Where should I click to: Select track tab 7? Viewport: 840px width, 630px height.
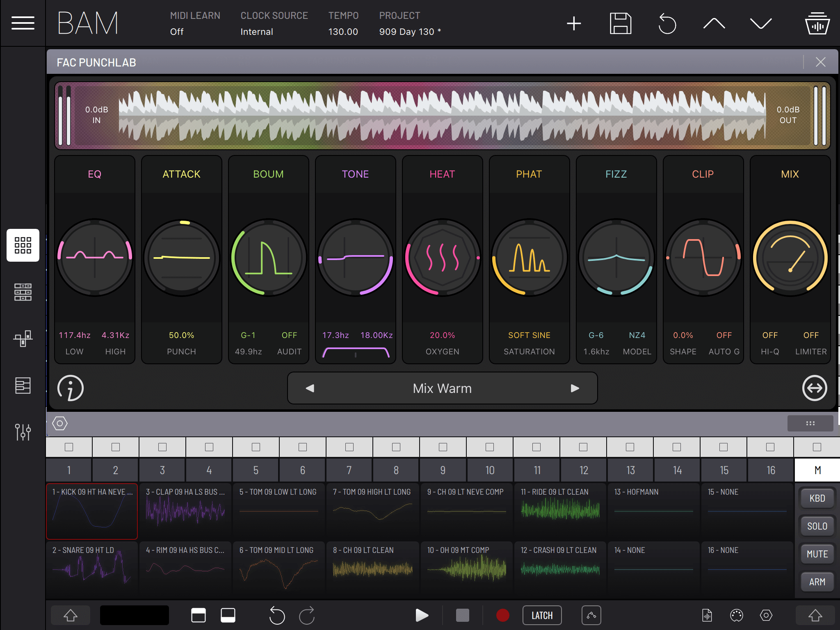[349, 470]
